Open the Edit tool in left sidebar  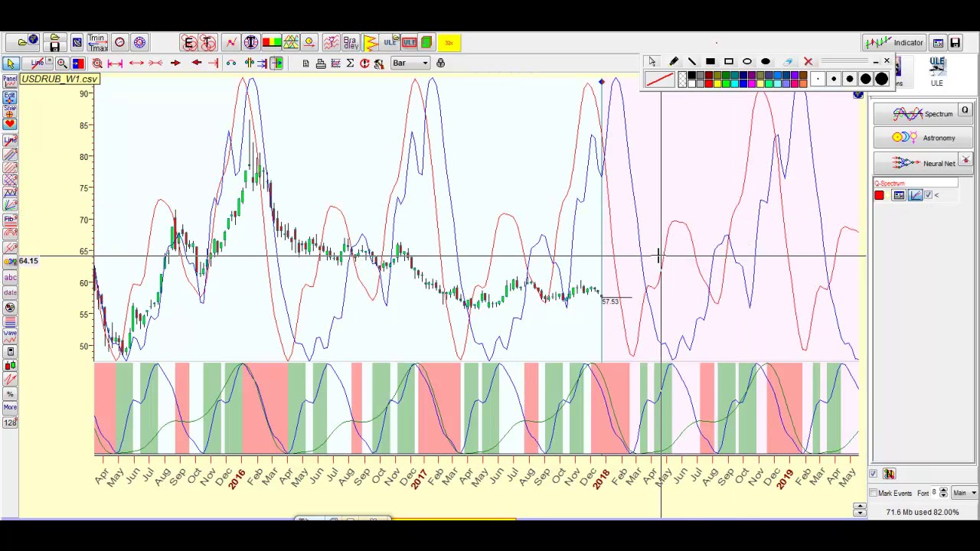(x=10, y=96)
